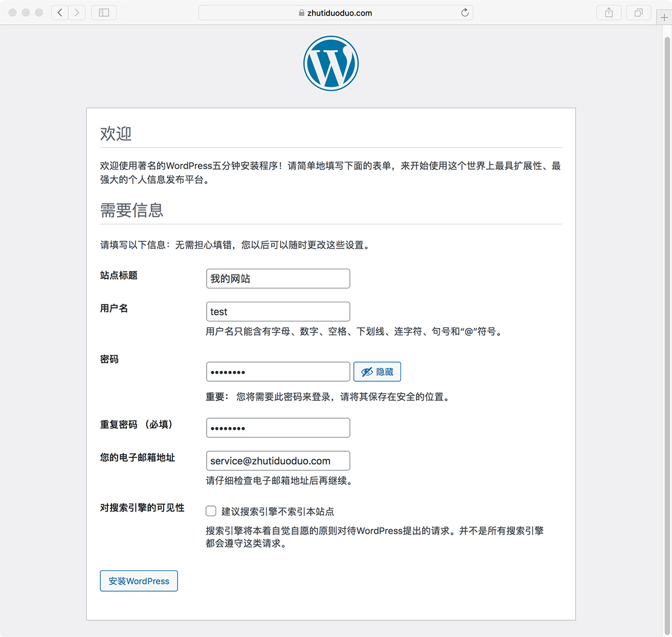Viewport: 672px width, 637px height.
Task: Click the 请仔细检查电子邮箱地址后再继续 hint
Action: (x=280, y=481)
